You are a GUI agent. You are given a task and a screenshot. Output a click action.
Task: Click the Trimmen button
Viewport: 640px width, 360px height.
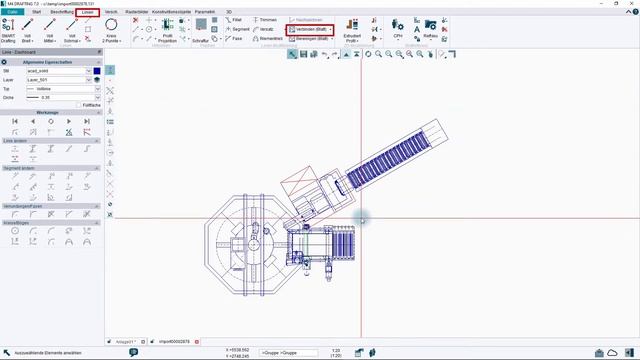click(265, 20)
